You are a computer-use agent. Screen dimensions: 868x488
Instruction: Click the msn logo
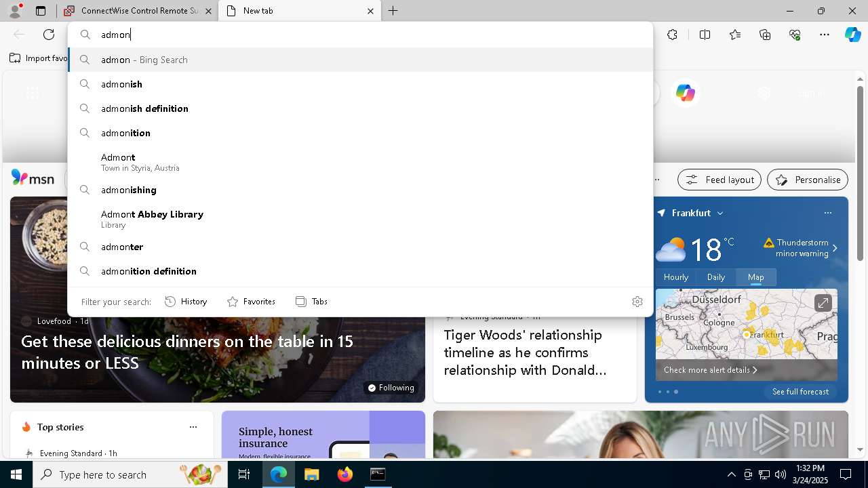click(x=33, y=178)
